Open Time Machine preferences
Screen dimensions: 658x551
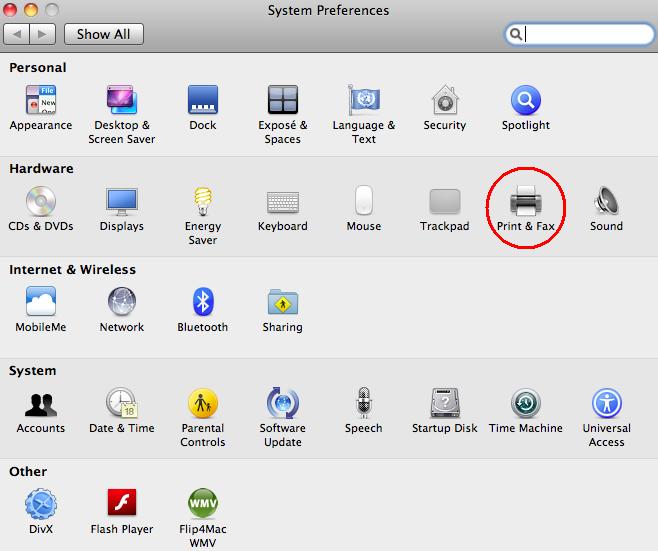point(526,404)
